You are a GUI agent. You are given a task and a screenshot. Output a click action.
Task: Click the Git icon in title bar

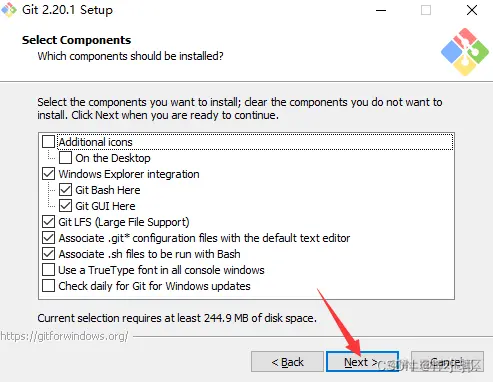tap(9, 10)
